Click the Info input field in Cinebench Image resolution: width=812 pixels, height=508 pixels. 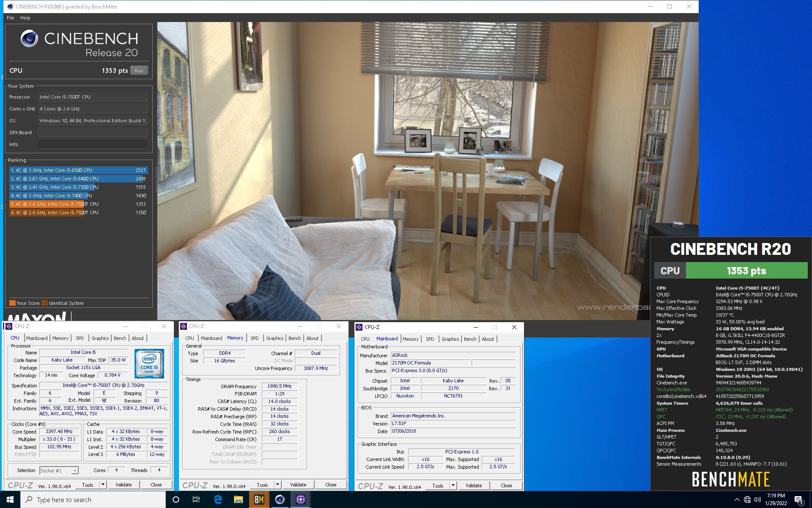[x=93, y=144]
